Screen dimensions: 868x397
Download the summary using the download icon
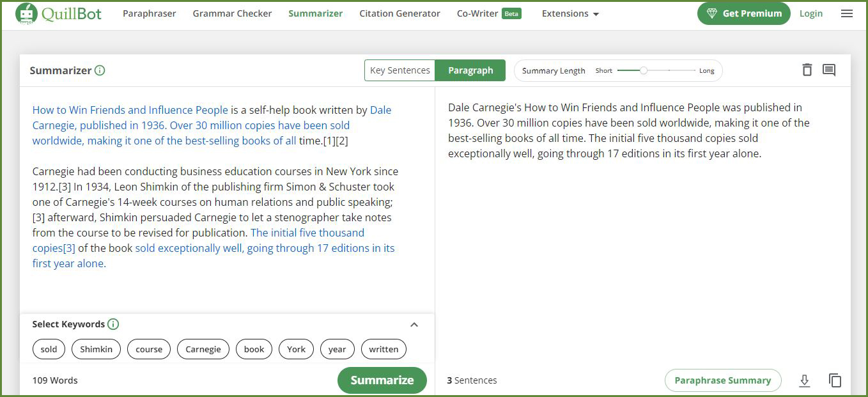click(805, 380)
